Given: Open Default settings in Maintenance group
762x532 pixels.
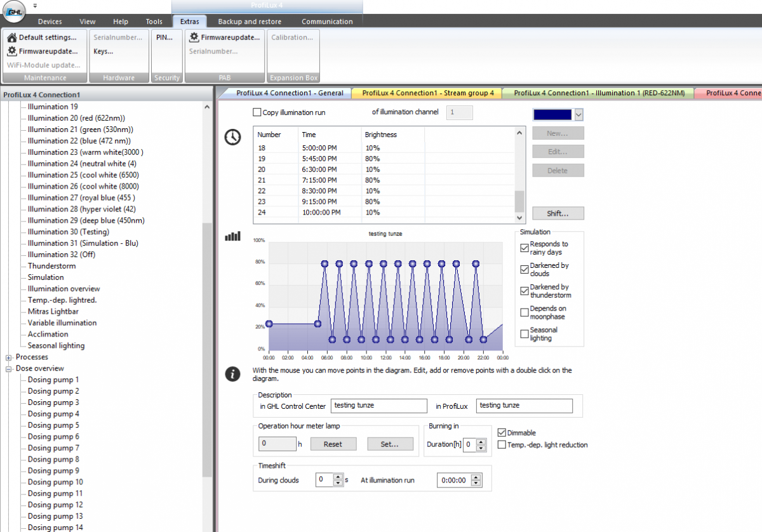Looking at the screenshot, I should tap(42, 37).
